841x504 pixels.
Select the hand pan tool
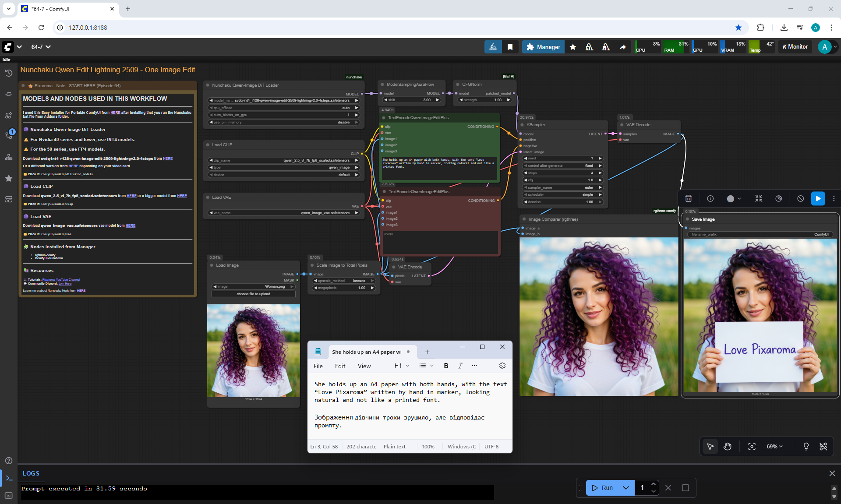(728, 446)
